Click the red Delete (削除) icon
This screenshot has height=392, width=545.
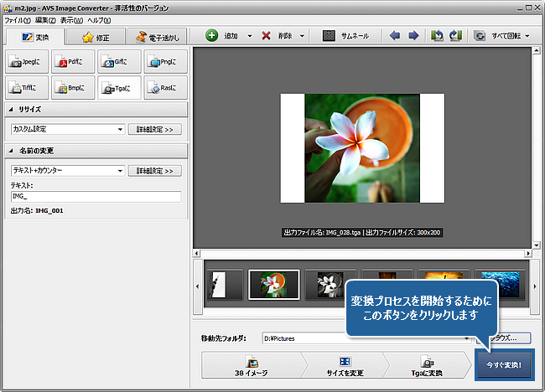click(267, 36)
